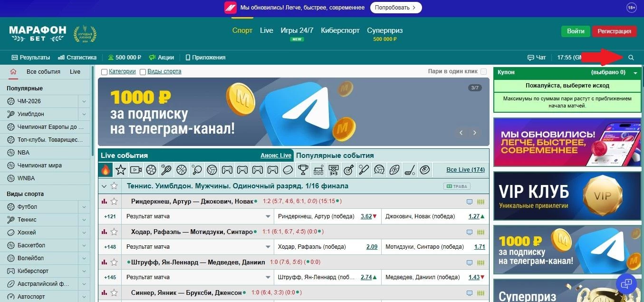Filter live events by video stream icon

click(x=136, y=169)
